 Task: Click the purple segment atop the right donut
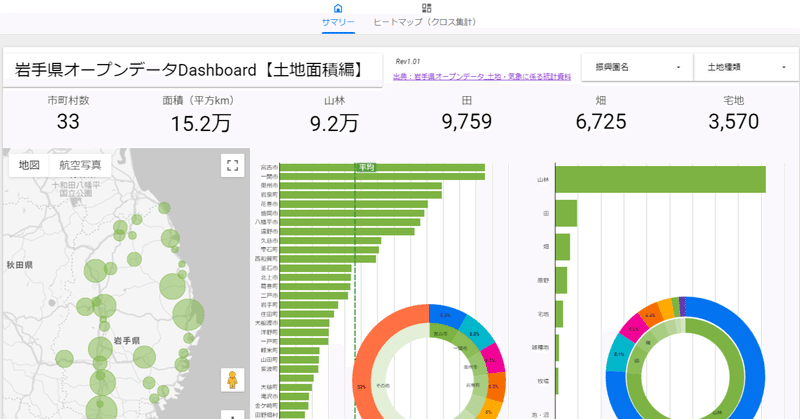[683, 306]
